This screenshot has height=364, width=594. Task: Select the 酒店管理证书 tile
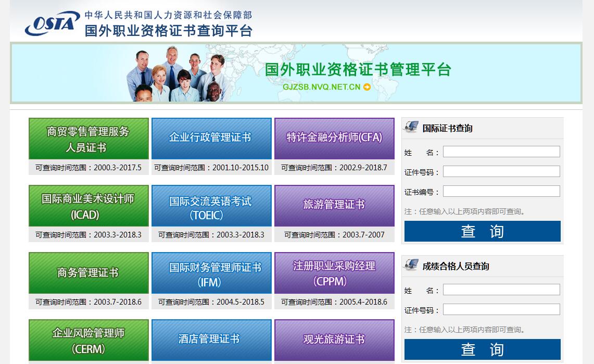click(x=211, y=340)
